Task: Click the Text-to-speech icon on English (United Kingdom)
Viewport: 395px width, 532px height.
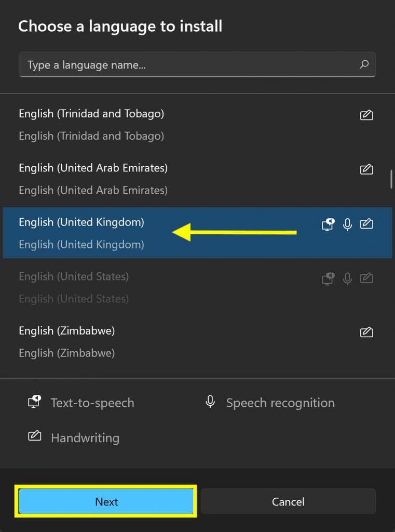Action: pyautogui.click(x=328, y=224)
